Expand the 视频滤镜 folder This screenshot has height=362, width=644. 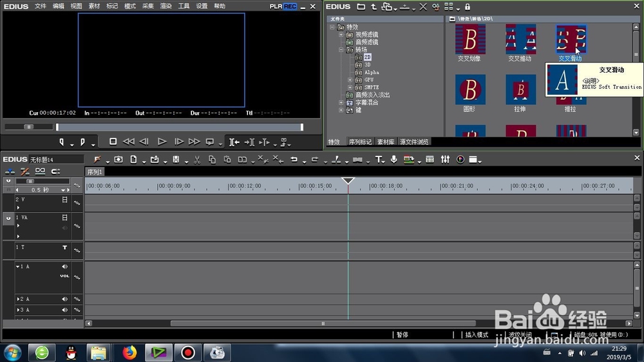click(x=341, y=35)
